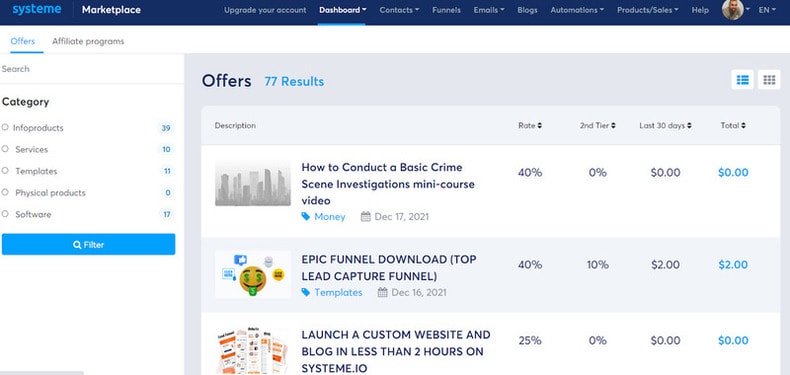Click the Templates tag icon
790x375 pixels.
pyautogui.click(x=305, y=292)
